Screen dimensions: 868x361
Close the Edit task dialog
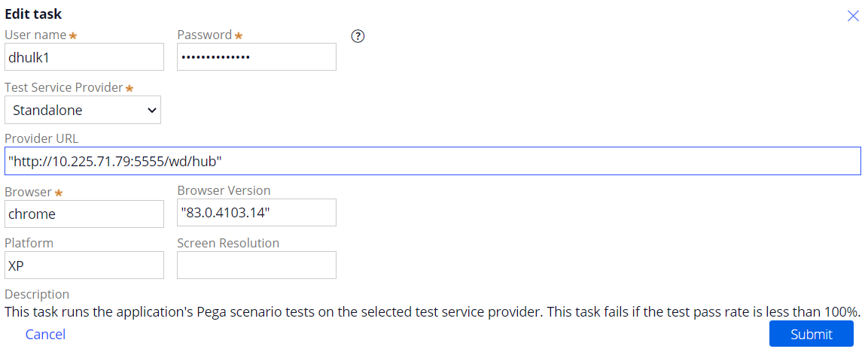853,16
